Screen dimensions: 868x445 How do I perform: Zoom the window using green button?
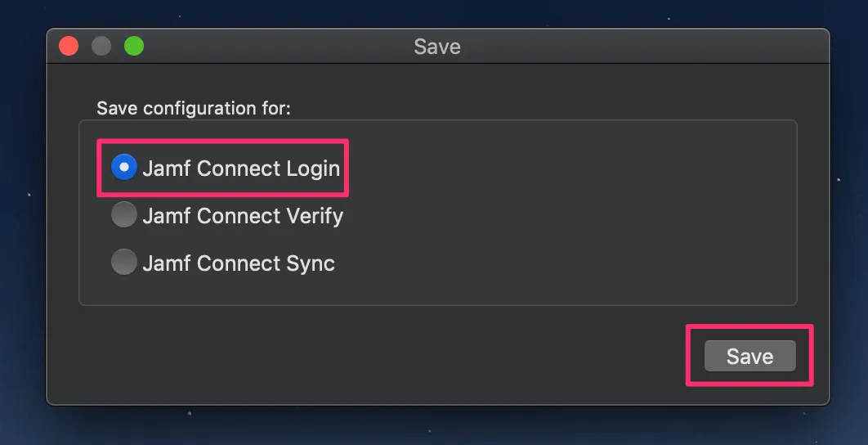134,47
